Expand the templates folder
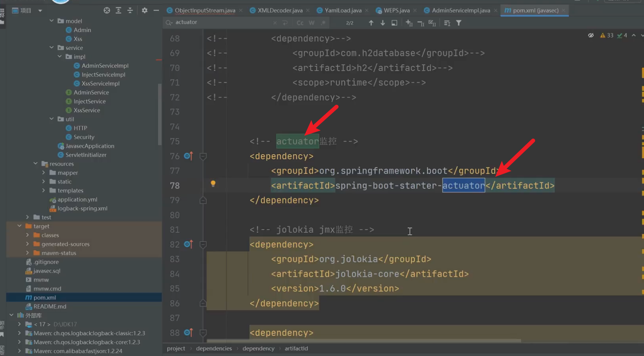The width and height of the screenshot is (644, 356). [x=44, y=190]
